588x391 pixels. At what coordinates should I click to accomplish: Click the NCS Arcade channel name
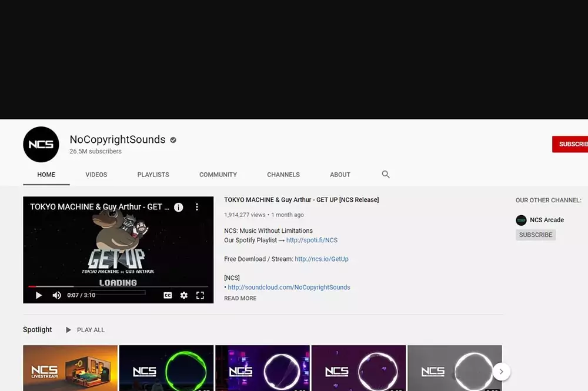547,220
